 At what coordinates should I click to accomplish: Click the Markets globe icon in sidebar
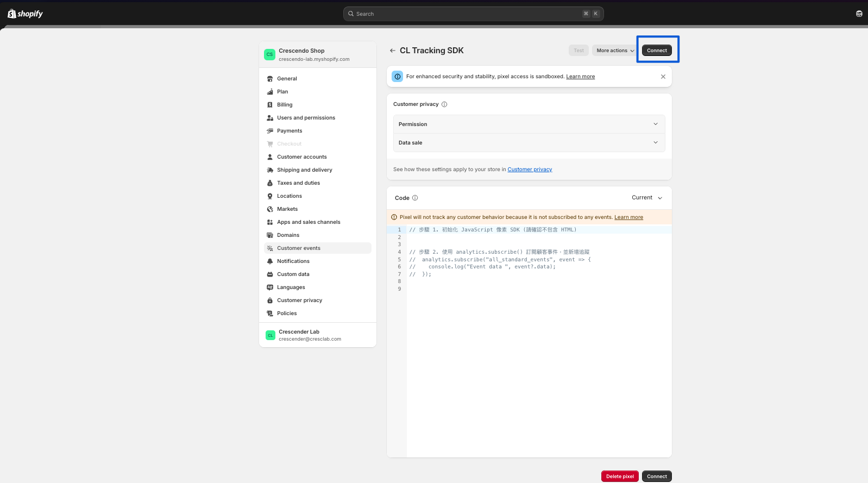(270, 209)
